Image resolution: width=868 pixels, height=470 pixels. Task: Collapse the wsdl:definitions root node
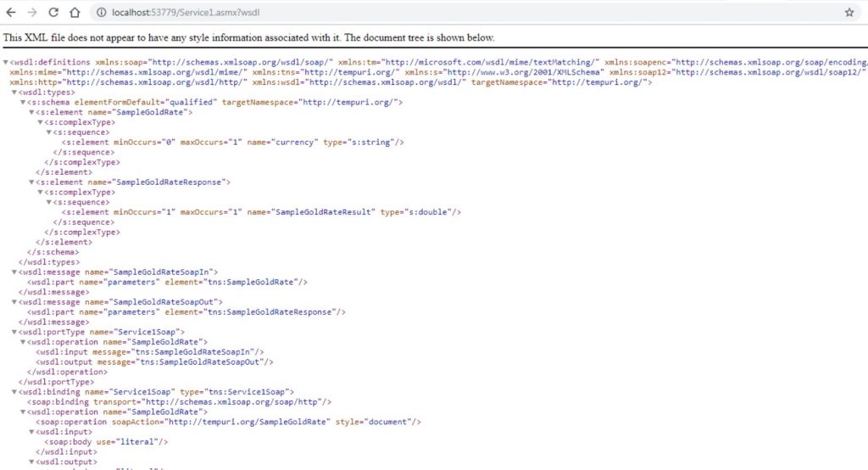(x=6, y=62)
